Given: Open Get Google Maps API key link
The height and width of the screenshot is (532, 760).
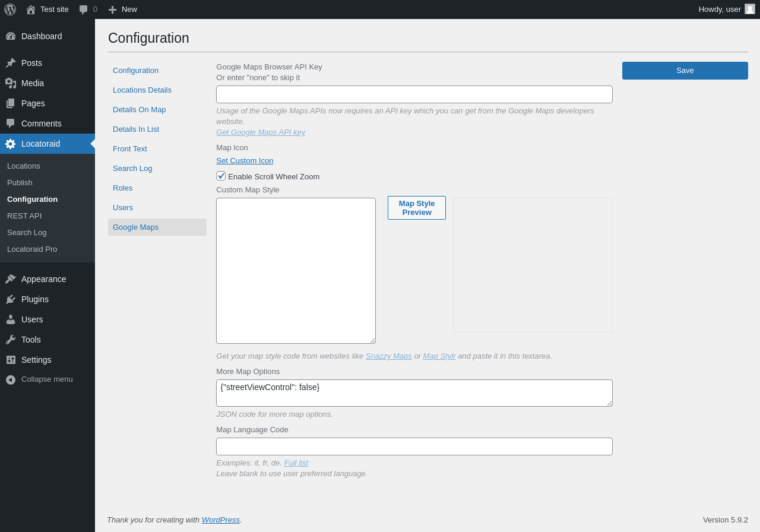Looking at the screenshot, I should coord(261,132).
